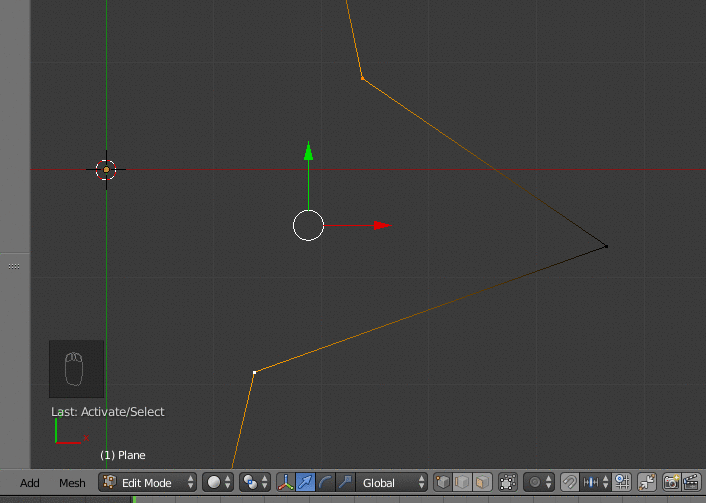Open the proportional editing dropdown
The height and width of the screenshot is (503, 706).
point(539,483)
